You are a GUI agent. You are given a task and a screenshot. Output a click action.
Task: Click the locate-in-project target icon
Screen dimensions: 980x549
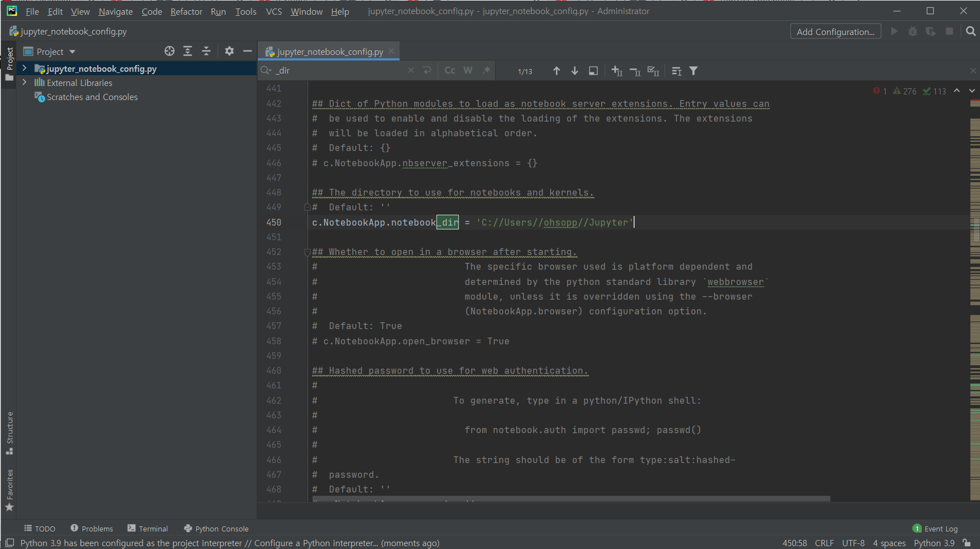pyautogui.click(x=170, y=51)
